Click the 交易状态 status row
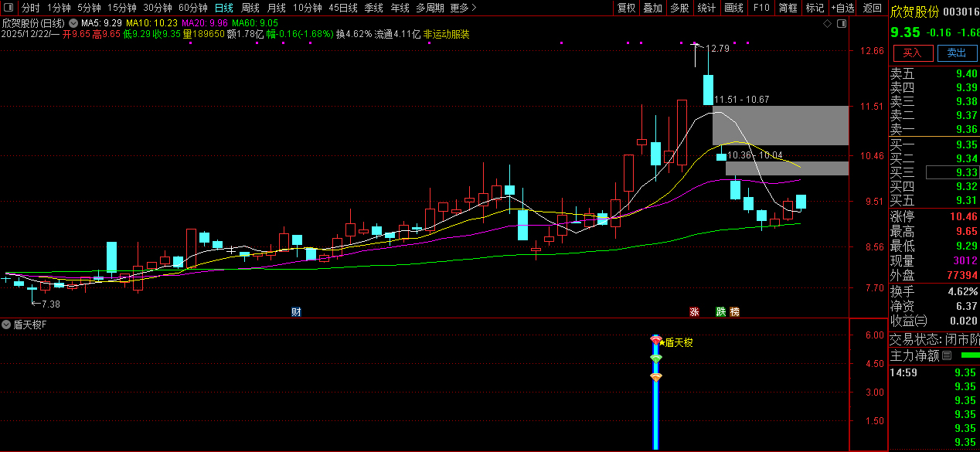This screenshot has width=980, height=452. coord(934,339)
